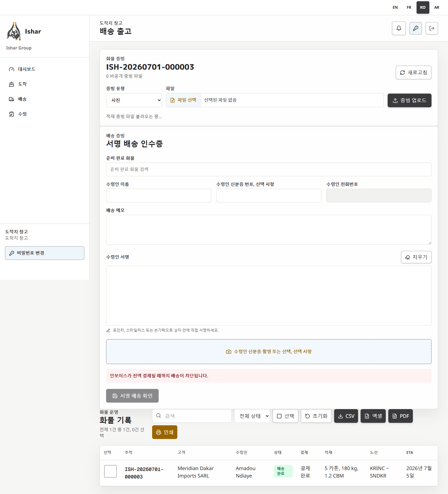Click 서명 배송 확인 button
Image resolution: width=448 pixels, height=494 pixels.
pos(132,396)
